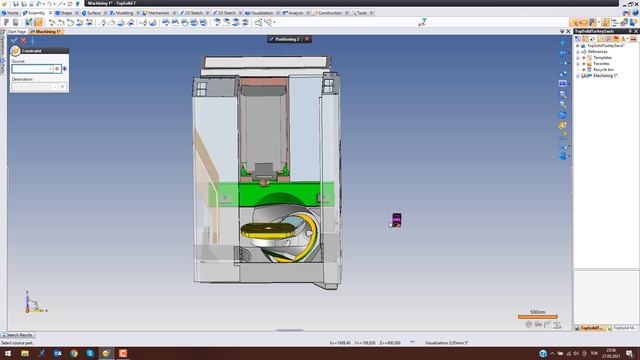The width and height of the screenshot is (640, 360).
Task: Click the first icon in Assembly ribbon
Action: point(7,22)
